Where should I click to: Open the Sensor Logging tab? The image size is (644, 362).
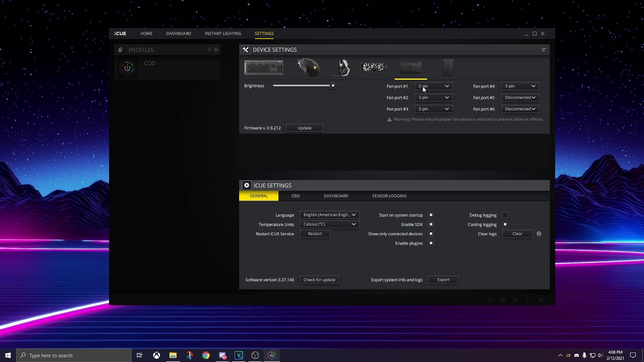pos(389,196)
